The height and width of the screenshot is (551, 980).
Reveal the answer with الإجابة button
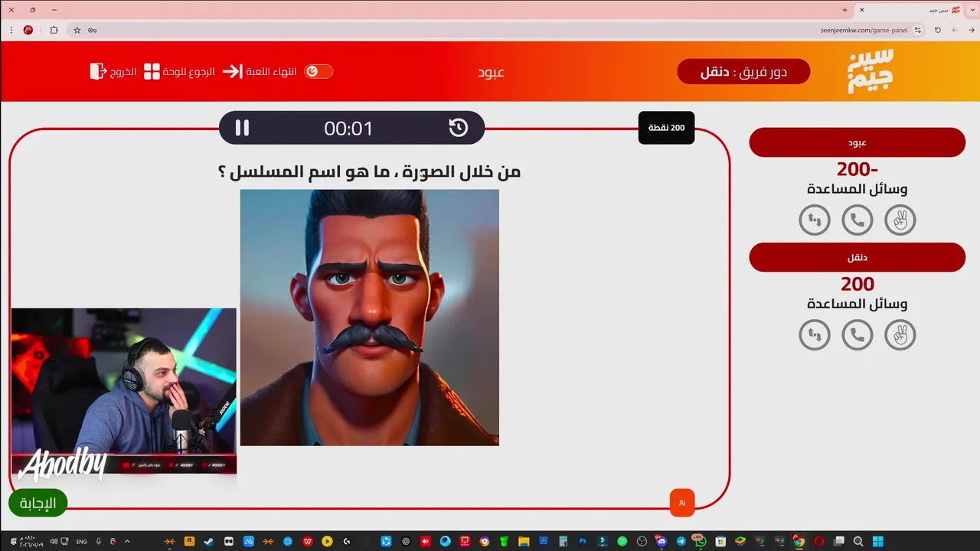pos(38,503)
